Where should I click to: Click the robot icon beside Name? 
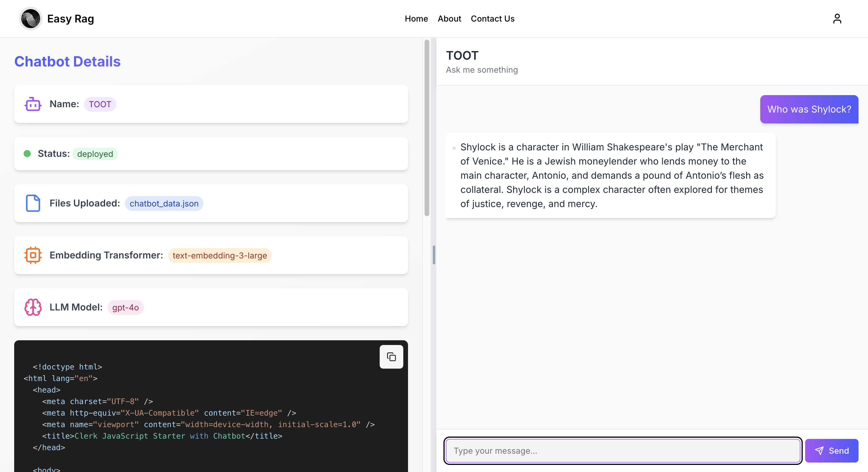(x=33, y=104)
